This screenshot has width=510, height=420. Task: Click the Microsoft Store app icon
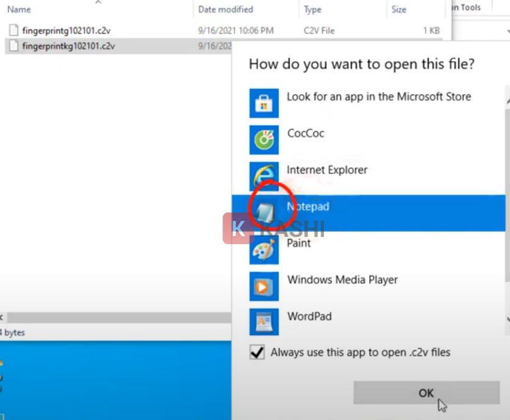coord(263,103)
